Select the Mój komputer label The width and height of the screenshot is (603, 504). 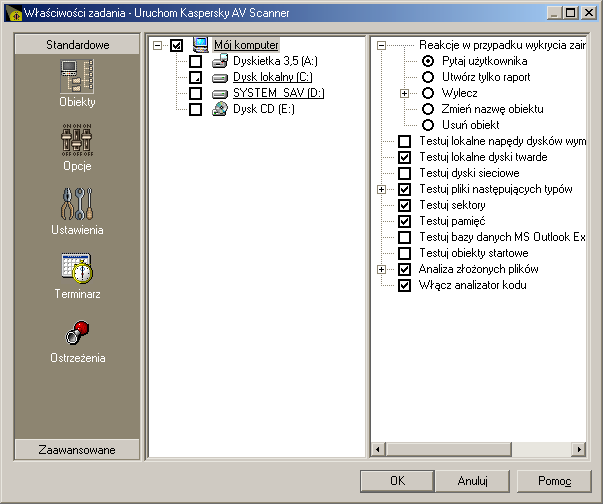246,45
